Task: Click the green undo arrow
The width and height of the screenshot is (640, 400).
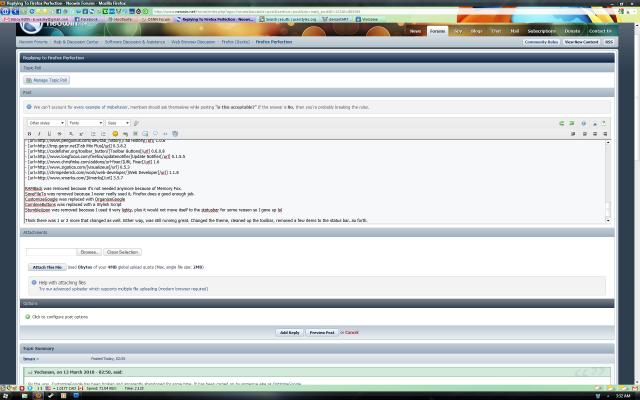Action: (x=562, y=123)
